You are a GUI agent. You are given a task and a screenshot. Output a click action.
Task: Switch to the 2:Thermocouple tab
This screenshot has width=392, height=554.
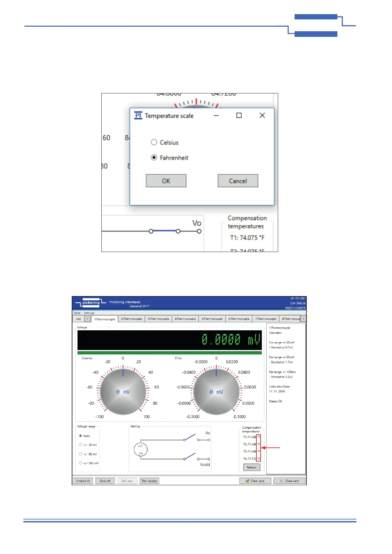pos(132,319)
